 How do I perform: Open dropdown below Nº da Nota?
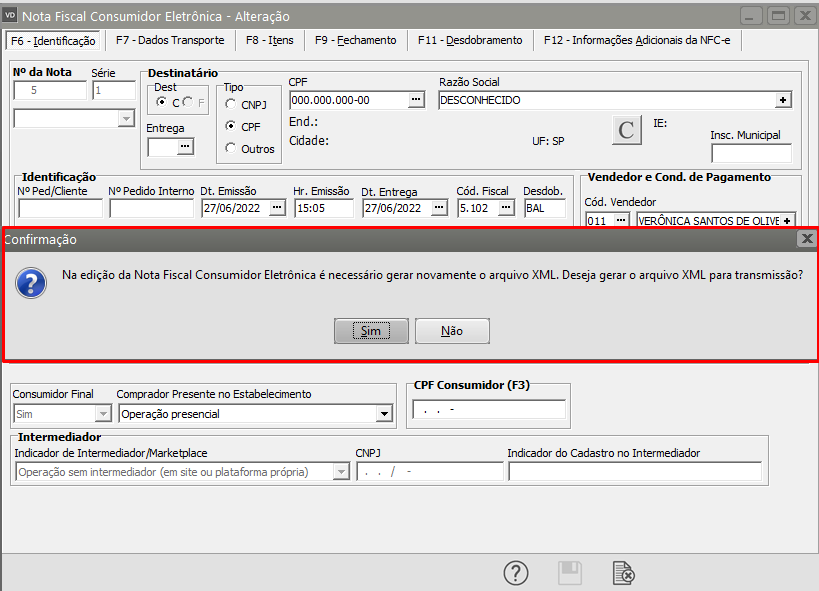126,119
